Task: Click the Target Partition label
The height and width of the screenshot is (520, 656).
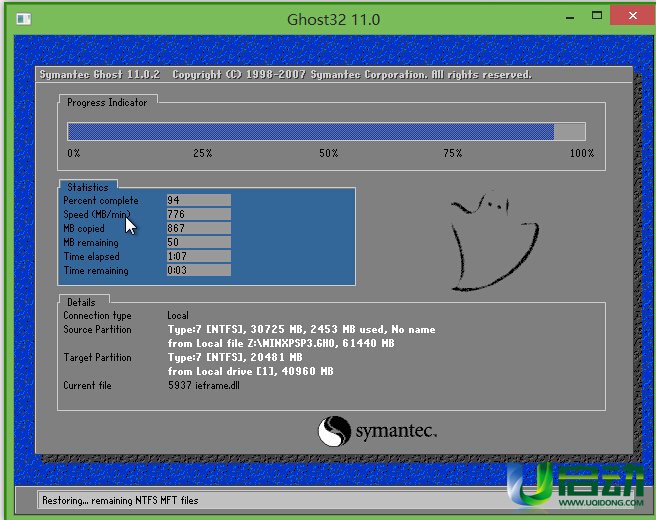Action: [97, 358]
